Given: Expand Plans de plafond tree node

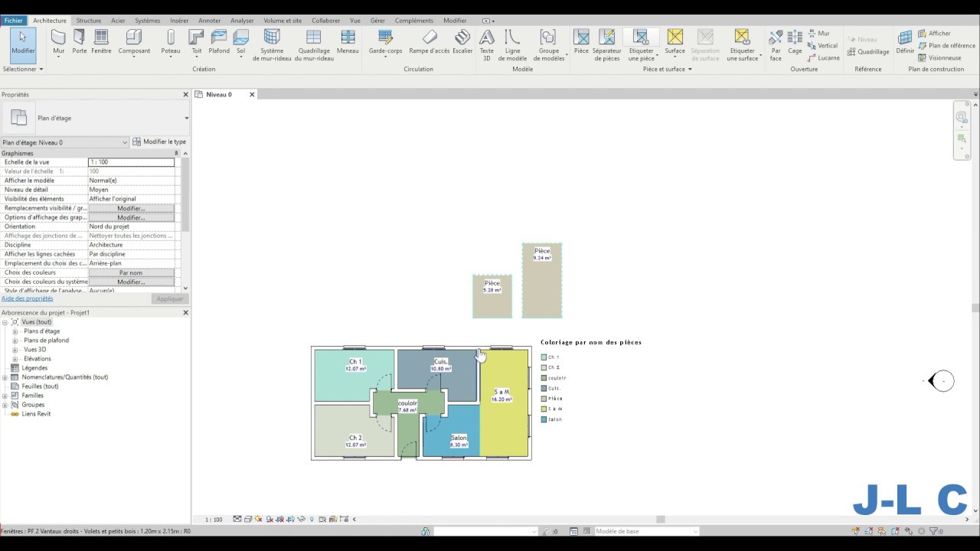Looking at the screenshot, I should [x=15, y=341].
